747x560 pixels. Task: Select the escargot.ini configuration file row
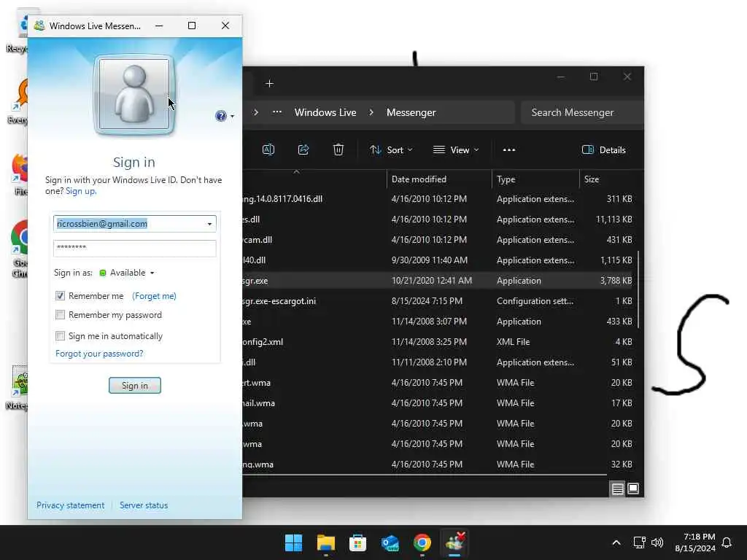coord(439,301)
